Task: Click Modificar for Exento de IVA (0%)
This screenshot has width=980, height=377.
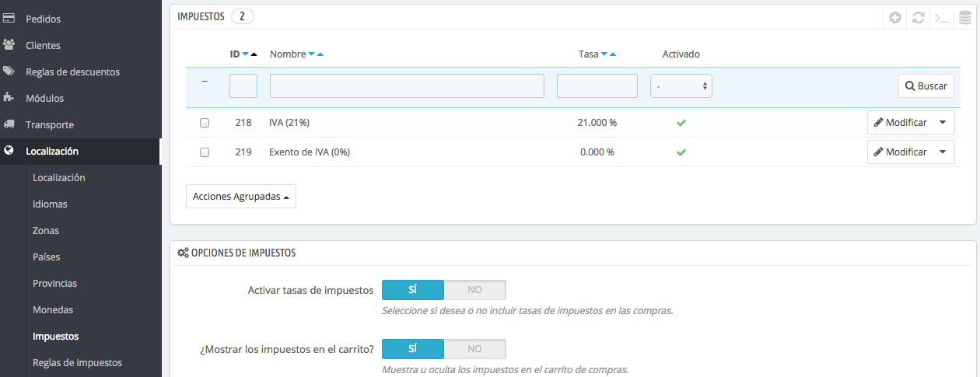Action: [901, 152]
